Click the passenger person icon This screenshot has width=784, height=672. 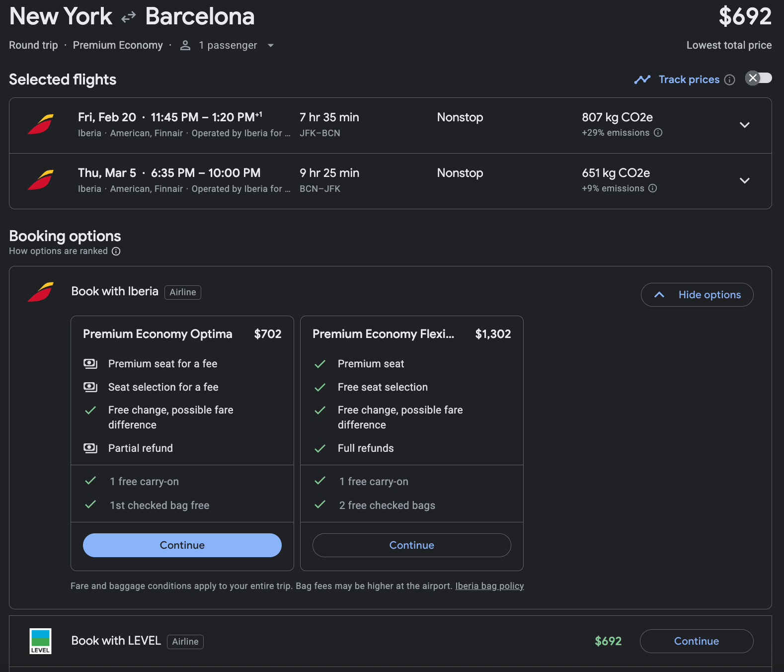point(185,46)
